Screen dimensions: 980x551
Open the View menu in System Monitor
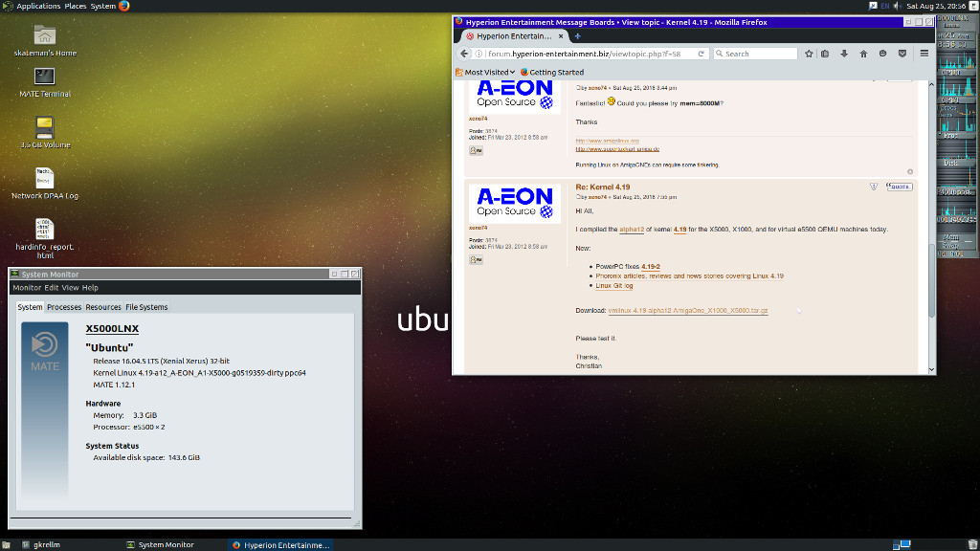70,288
